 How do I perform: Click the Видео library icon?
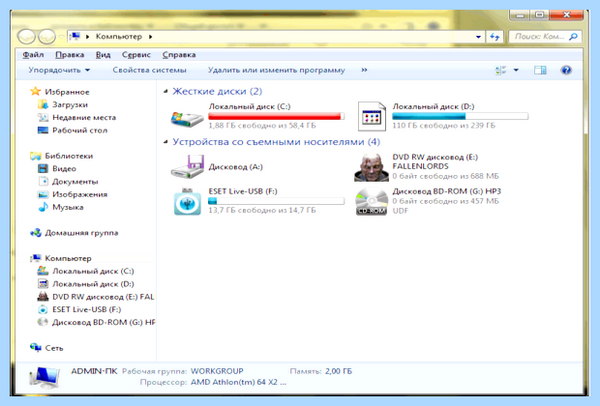pos(42,168)
